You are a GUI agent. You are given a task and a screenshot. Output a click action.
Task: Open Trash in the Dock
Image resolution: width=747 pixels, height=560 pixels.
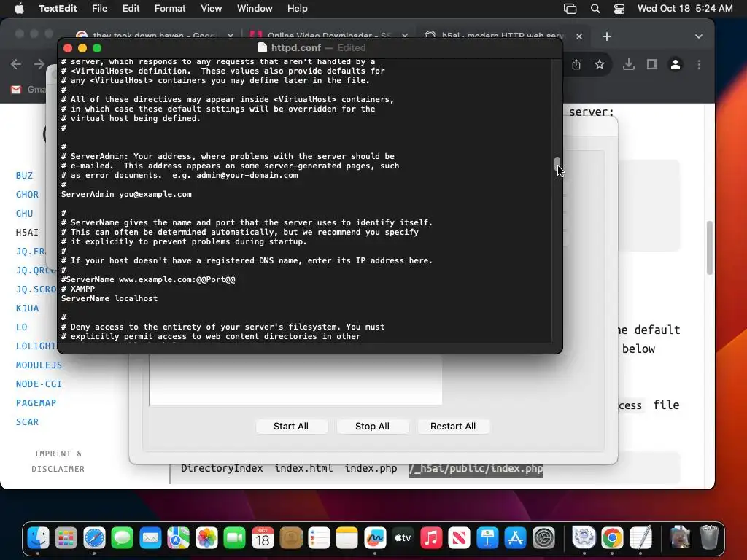[709, 538]
